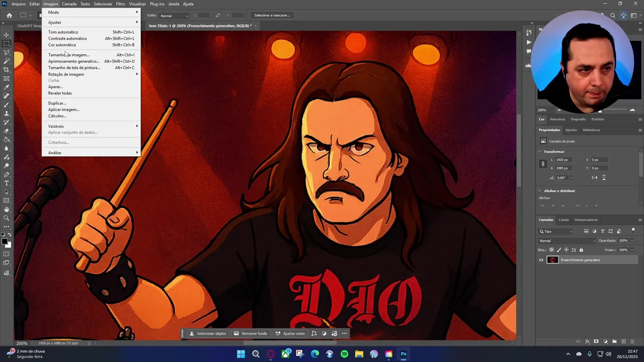Create a new layer
Screen dimensions: 644x362
(x=624, y=341)
